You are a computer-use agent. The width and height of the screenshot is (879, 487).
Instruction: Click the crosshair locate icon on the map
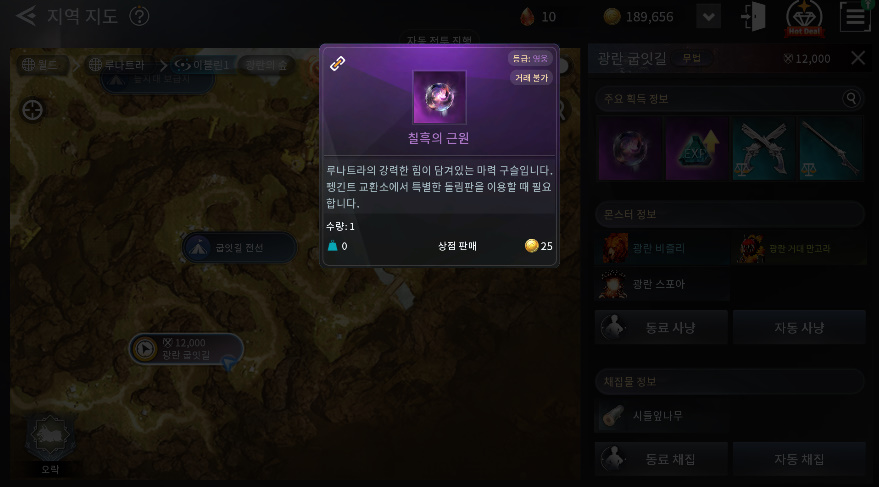coord(33,110)
